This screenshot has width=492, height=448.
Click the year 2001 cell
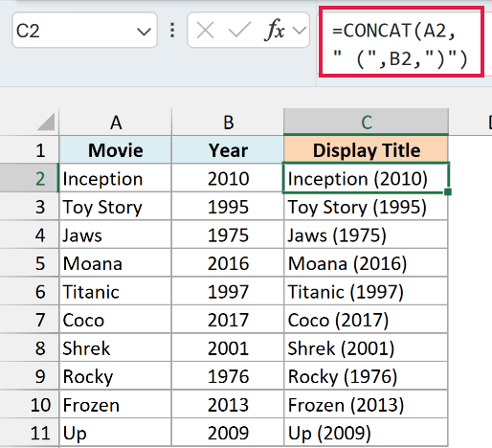click(228, 347)
